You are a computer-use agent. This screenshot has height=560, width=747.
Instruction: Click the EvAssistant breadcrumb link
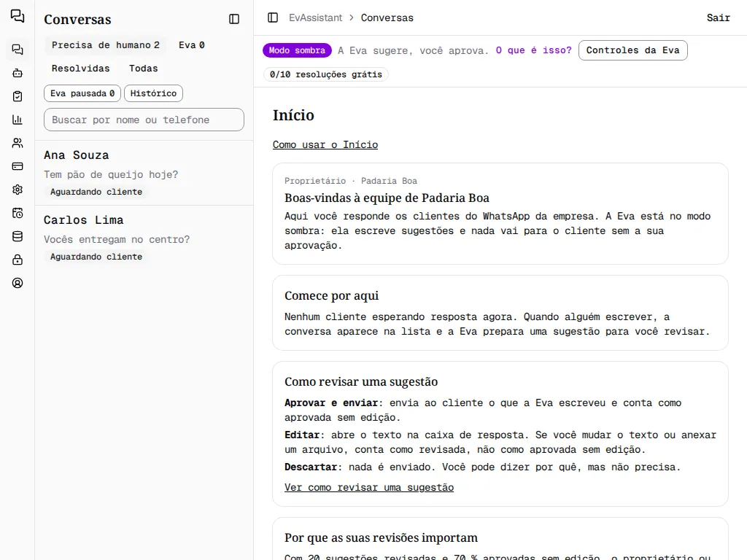coord(315,17)
